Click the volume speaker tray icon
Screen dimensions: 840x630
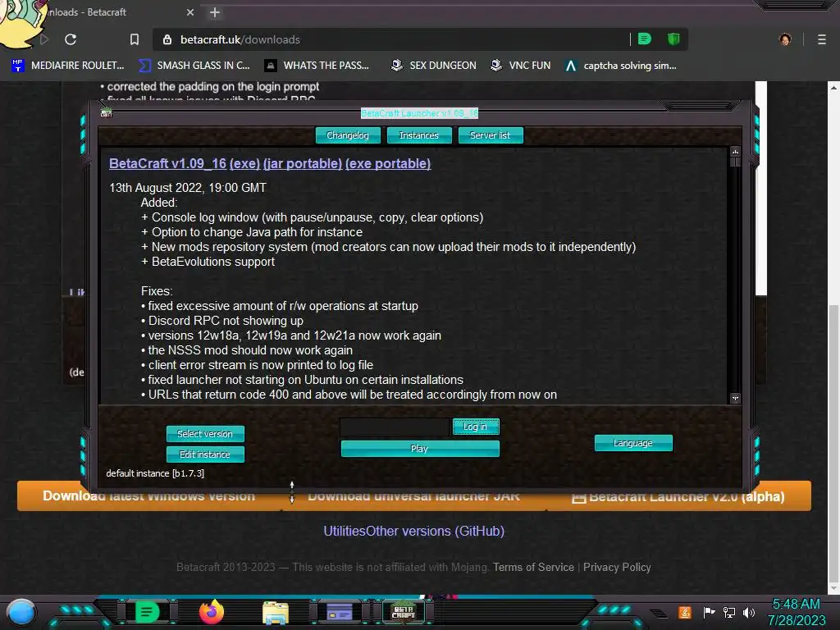[x=749, y=612]
